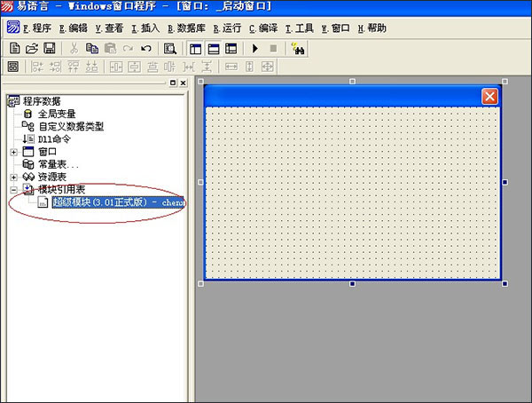Close the left program data panel
Image resolution: width=532 pixels, height=403 pixels.
click(183, 83)
